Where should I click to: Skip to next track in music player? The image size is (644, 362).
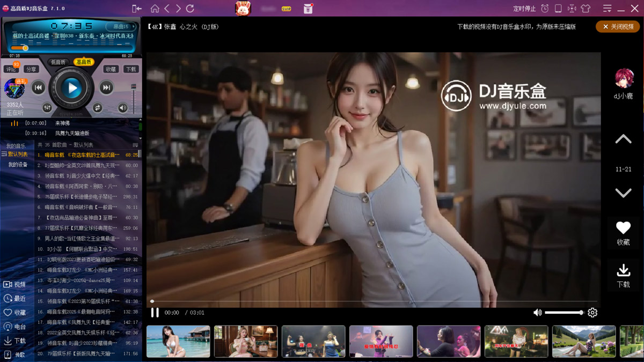(107, 88)
